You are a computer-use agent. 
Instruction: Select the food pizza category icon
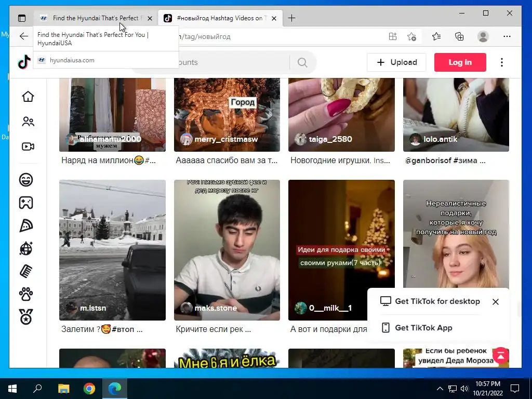tap(26, 225)
